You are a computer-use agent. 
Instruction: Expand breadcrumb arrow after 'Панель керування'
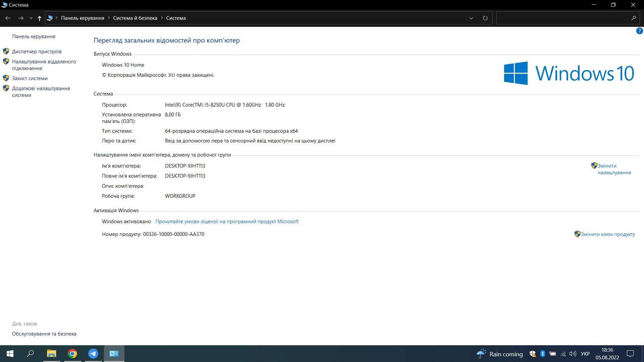coord(109,18)
